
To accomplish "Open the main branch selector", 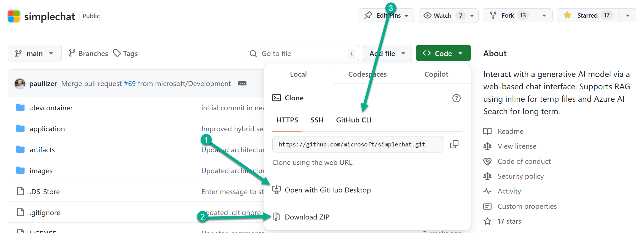I will point(34,53).
